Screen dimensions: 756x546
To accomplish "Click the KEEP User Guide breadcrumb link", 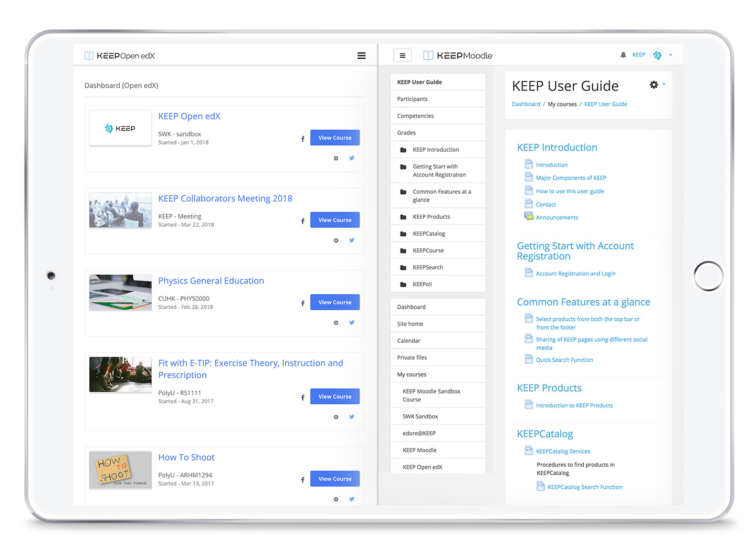I will pyautogui.click(x=605, y=104).
